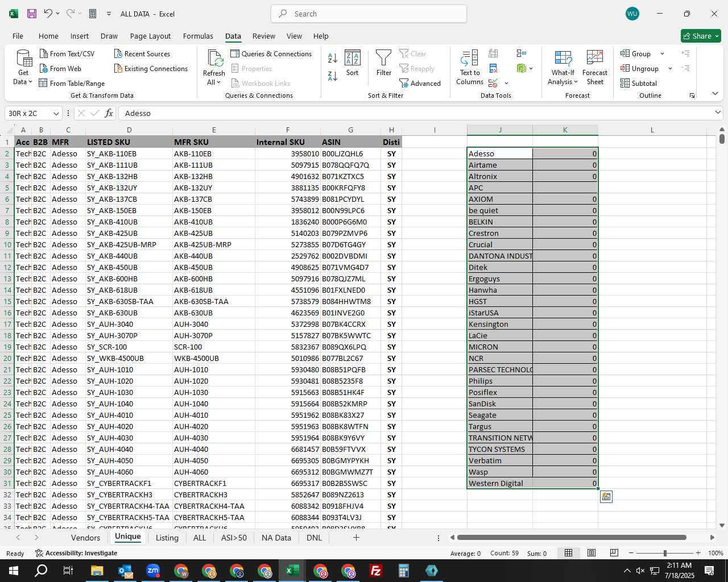Viewport: 728px width, 582px height.
Task: Click Accessibility: Investigate in status bar
Action: click(x=76, y=553)
